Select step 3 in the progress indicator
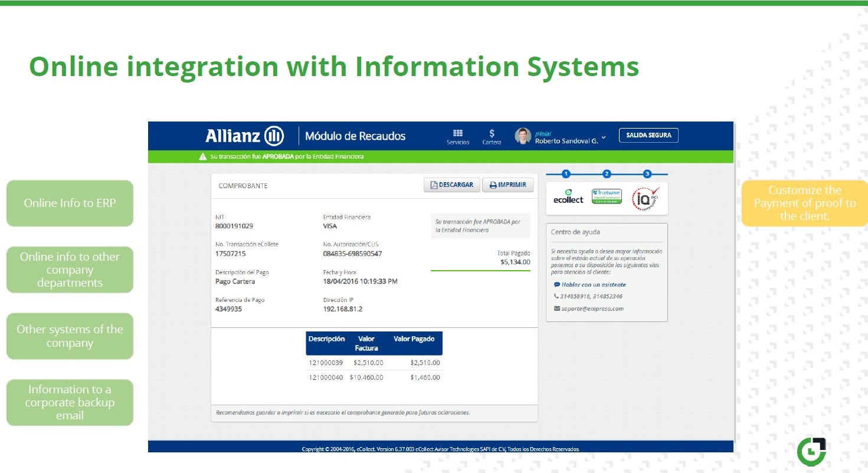This screenshot has width=868, height=473. 647,173
